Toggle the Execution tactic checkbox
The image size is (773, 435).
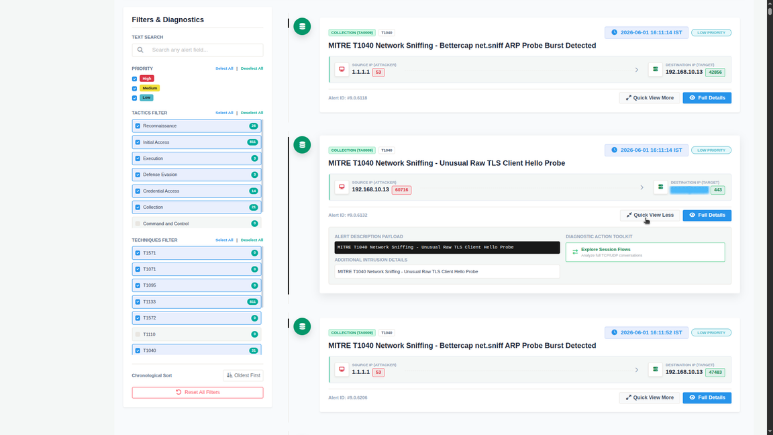138,158
